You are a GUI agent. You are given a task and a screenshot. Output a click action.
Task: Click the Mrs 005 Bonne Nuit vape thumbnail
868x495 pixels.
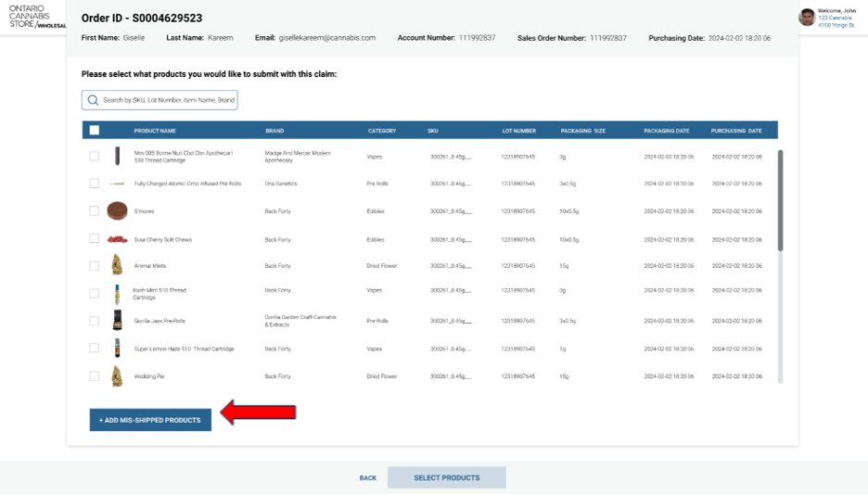coord(118,156)
